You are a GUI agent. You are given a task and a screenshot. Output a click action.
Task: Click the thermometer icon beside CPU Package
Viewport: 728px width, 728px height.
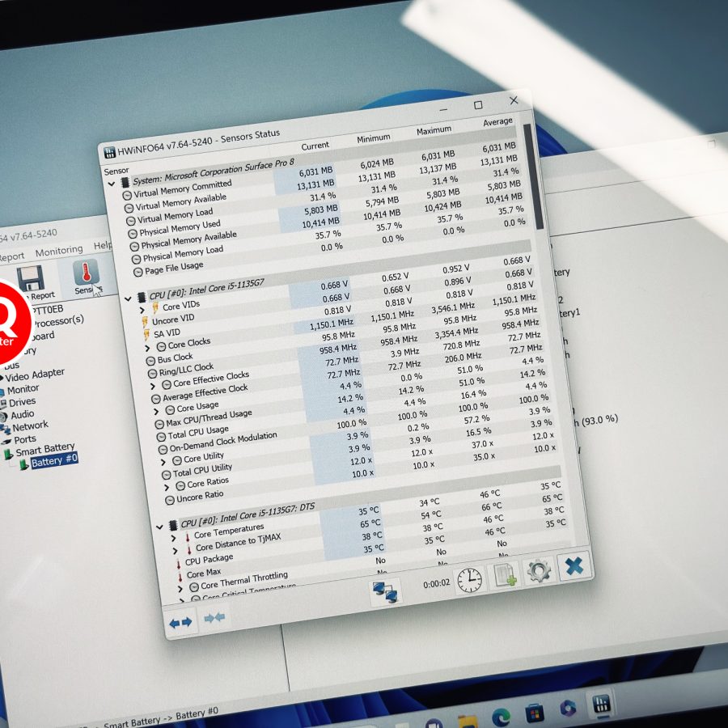click(178, 565)
